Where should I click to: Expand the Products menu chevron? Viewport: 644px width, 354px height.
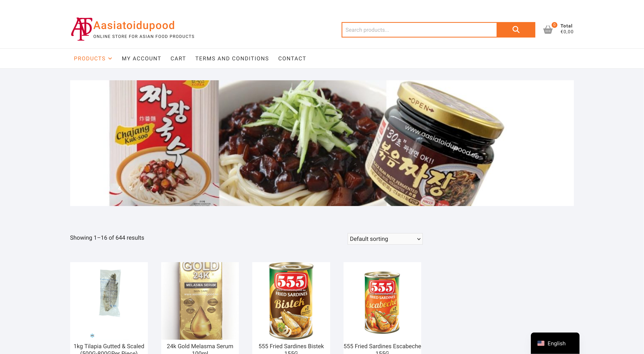[110, 58]
